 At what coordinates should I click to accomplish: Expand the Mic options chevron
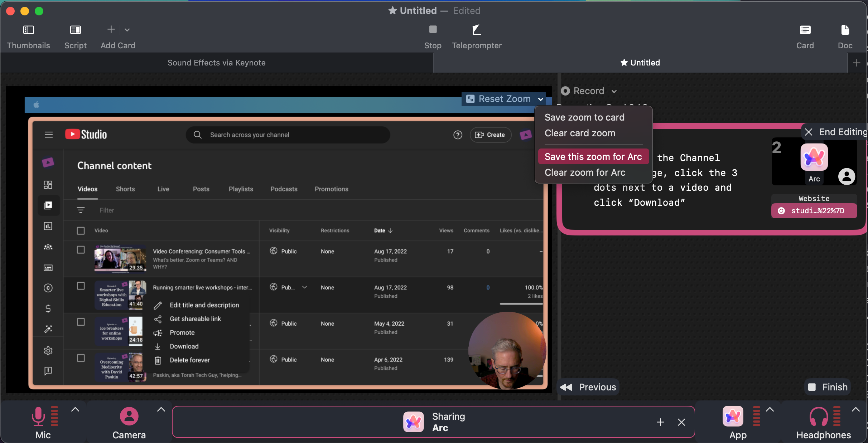coord(75,410)
